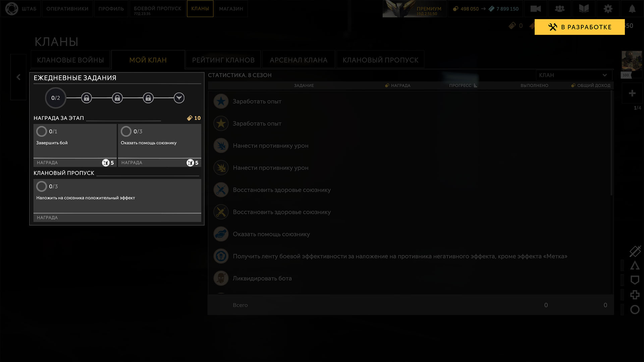Select the shield class icon
This screenshot has width=644, height=362.
coord(635,280)
